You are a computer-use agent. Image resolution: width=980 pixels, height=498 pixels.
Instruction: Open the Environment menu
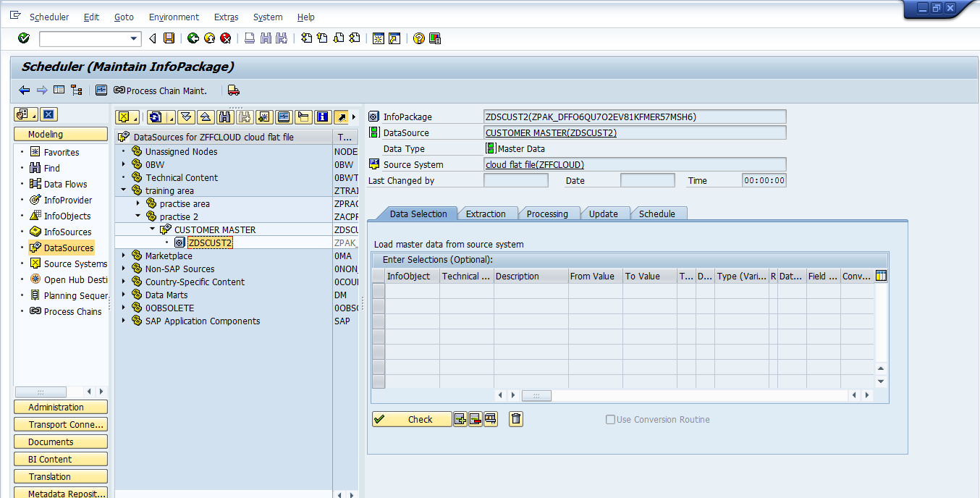coord(174,17)
